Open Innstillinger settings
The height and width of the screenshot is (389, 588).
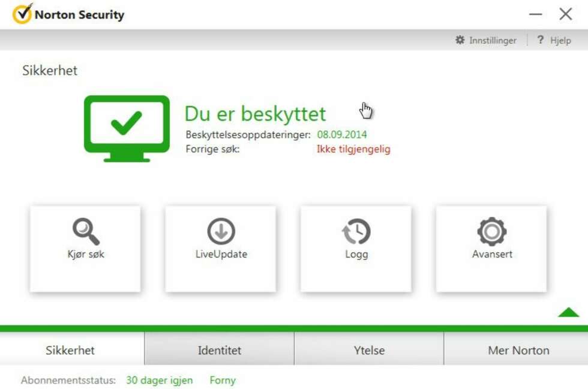pos(485,40)
